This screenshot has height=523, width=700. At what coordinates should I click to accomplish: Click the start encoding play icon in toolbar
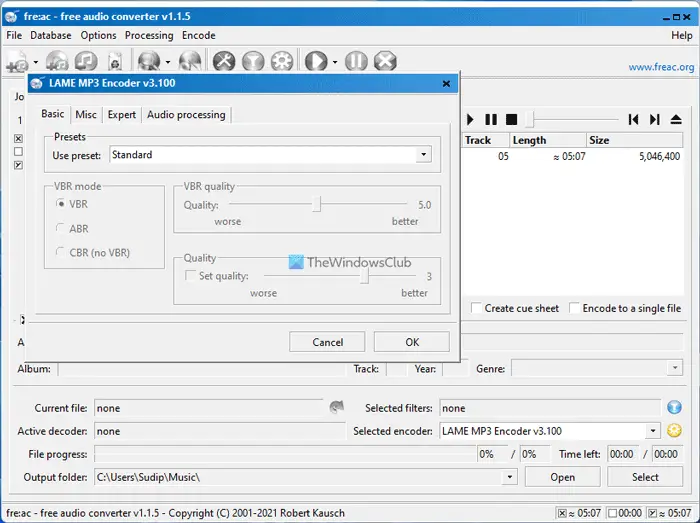click(316, 62)
